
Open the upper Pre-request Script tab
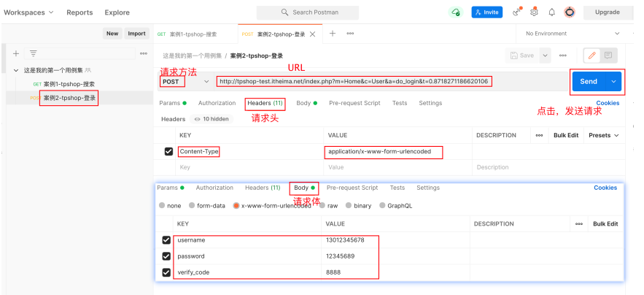coord(355,103)
